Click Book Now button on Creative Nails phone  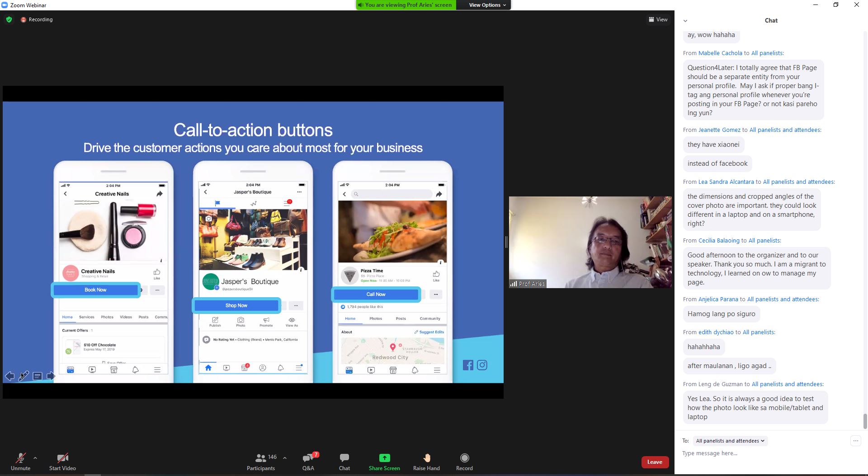tap(95, 290)
